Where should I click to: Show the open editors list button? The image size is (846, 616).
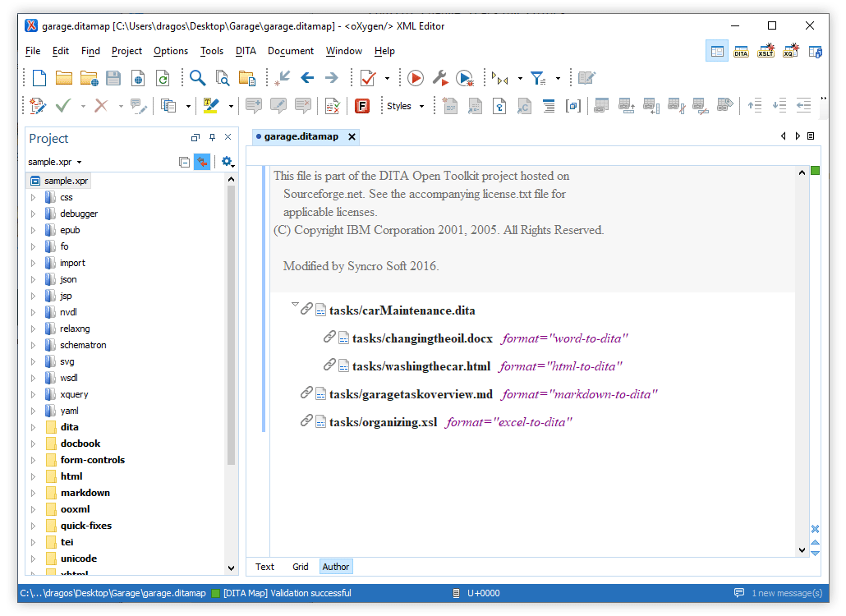click(811, 136)
